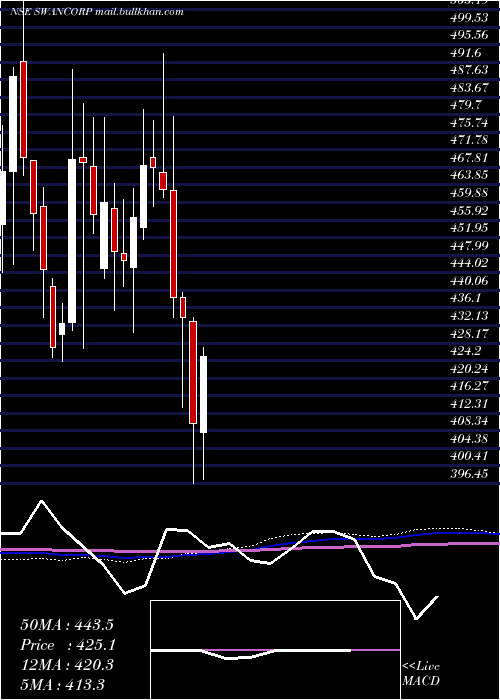Click the 432.13 price axis label
Screen dimensions: 500x700
[469, 315]
